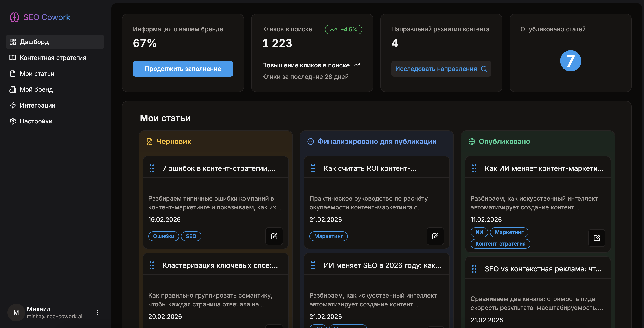Click the '+4.5%' growth badge

(343, 29)
